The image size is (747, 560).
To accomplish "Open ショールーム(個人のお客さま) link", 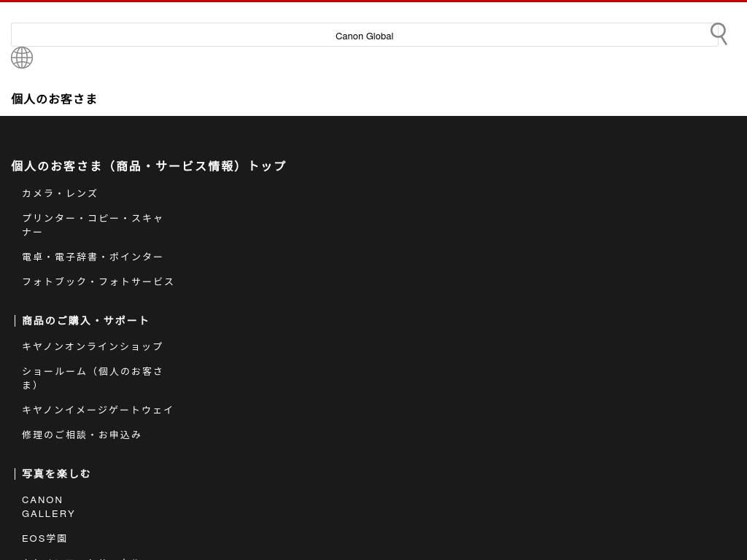I will [x=93, y=378].
